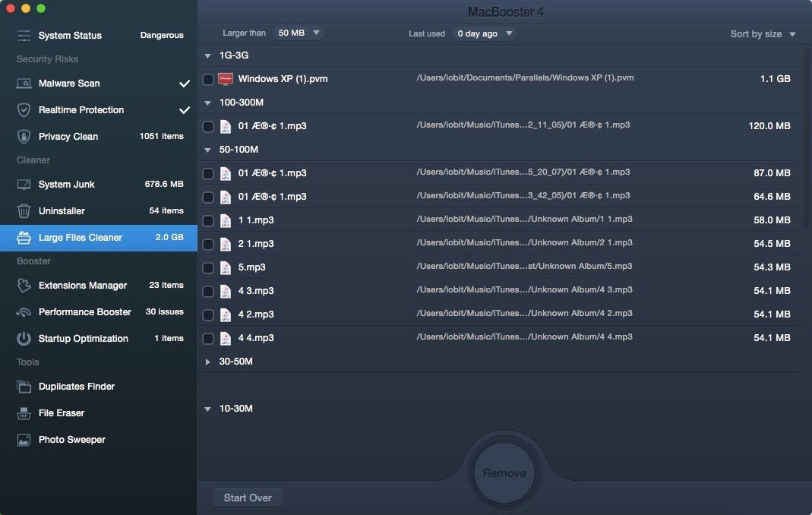812x515 pixels.
Task: Click the 4 4.mp3 file icon
Action: point(226,338)
